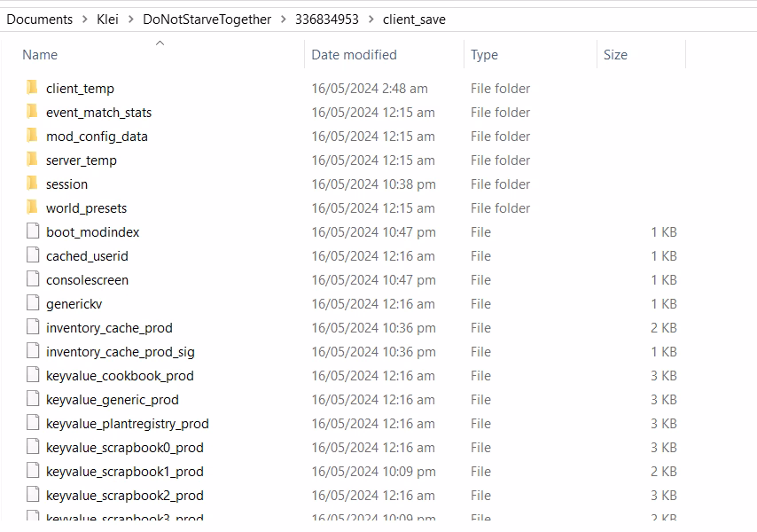Select the session folder name
Screen dimensions: 757x532
[67, 184]
